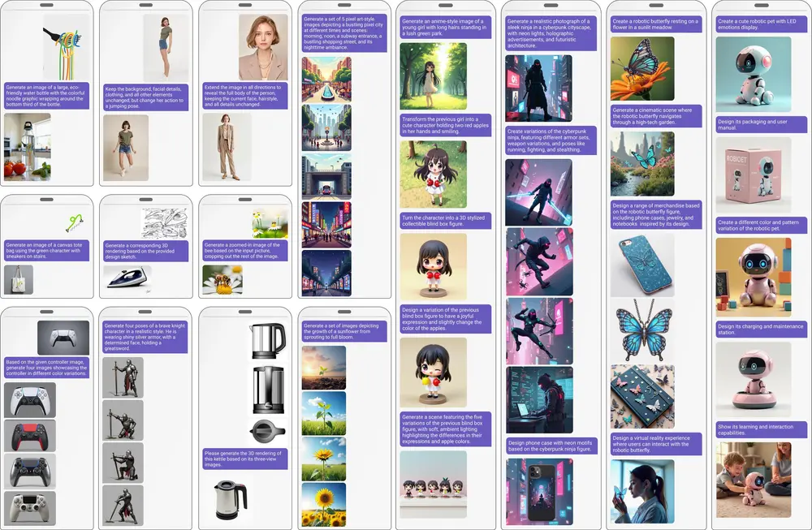
Task: Open the robotic butterfly on orange flower image
Action: (x=642, y=68)
